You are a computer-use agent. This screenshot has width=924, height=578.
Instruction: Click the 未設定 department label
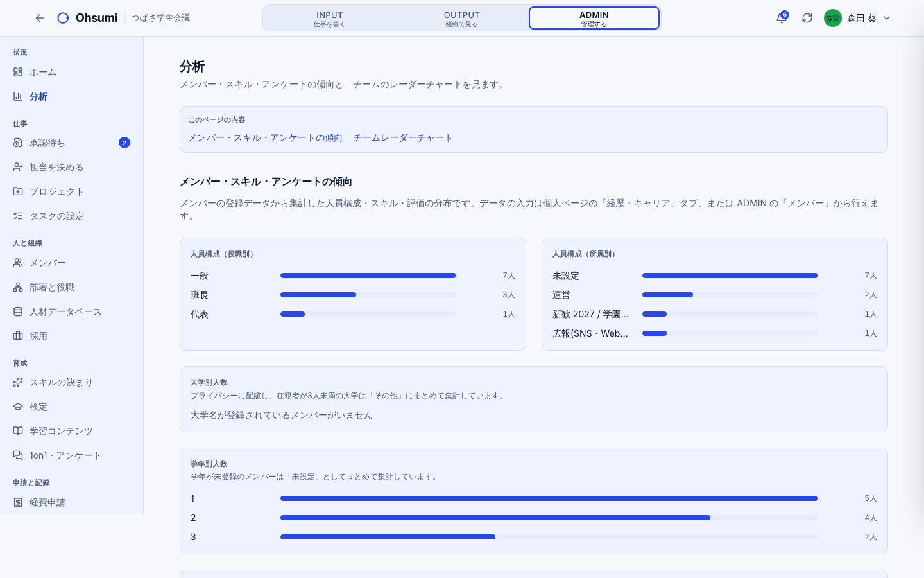pos(566,276)
